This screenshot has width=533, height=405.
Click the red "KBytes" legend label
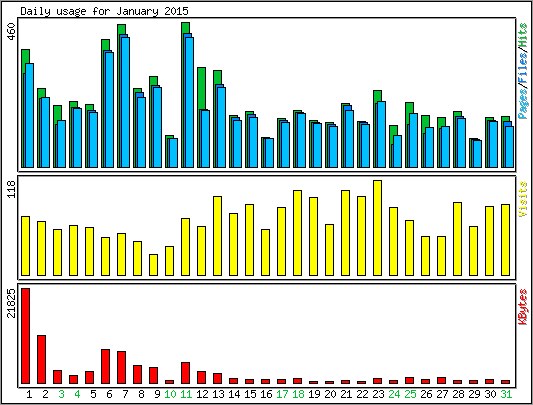coord(523,306)
